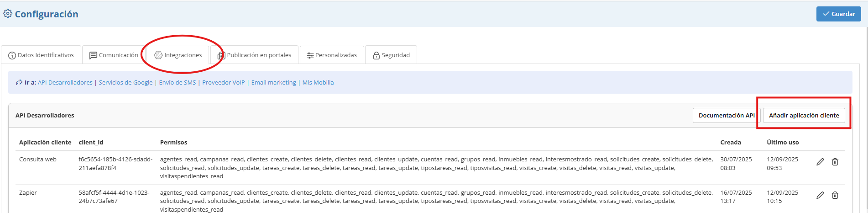Click the Configuración gear icon
The image size is (868, 213).
click(x=8, y=14)
